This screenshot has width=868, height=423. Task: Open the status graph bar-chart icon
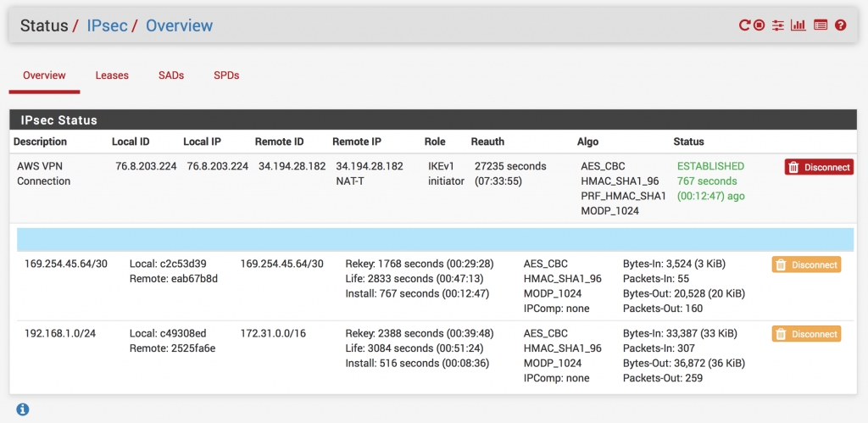pyautogui.click(x=798, y=25)
